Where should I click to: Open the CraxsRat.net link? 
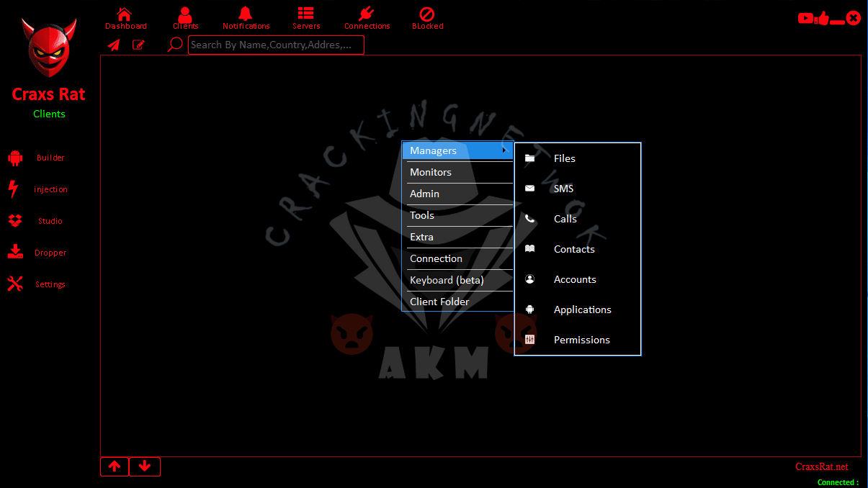coord(821,466)
